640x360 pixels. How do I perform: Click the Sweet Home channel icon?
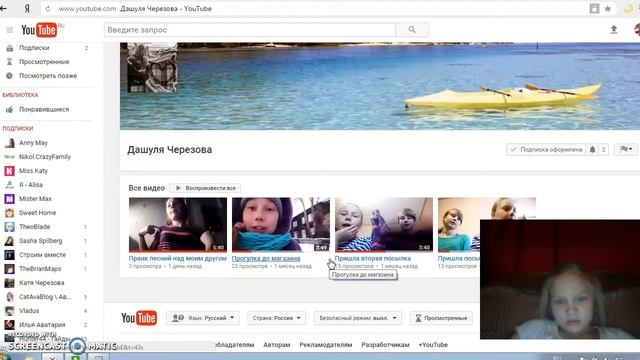tap(9, 213)
